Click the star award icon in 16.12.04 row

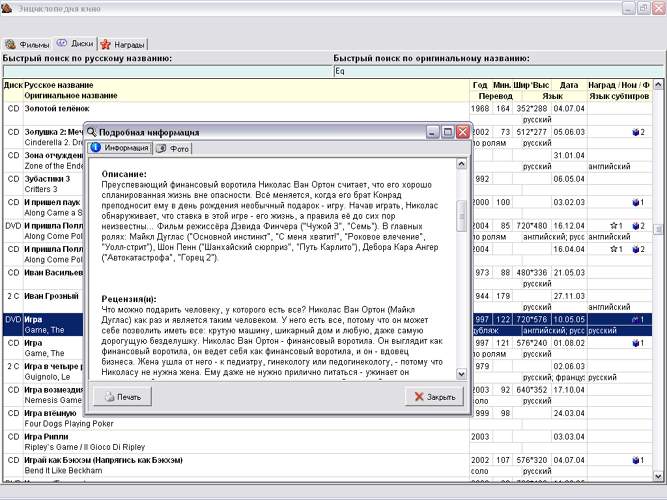click(612, 226)
